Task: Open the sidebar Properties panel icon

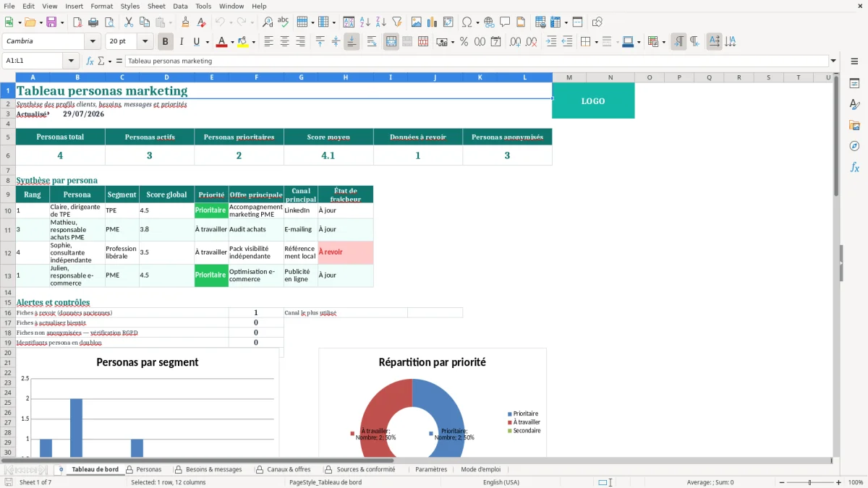Action: click(x=854, y=83)
